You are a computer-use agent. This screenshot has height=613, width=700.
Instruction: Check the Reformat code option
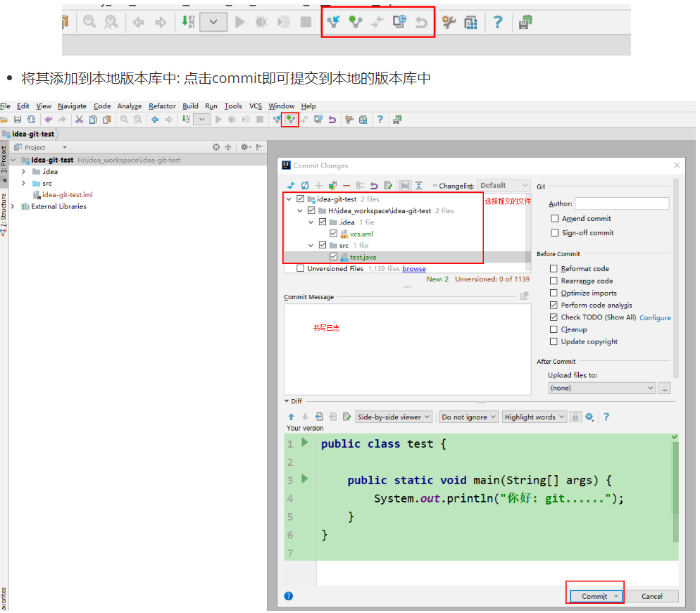pos(554,269)
